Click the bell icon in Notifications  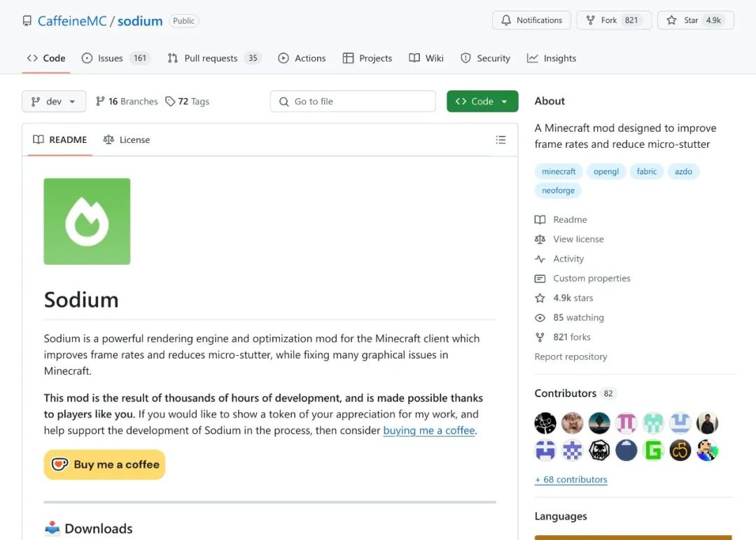click(x=506, y=20)
